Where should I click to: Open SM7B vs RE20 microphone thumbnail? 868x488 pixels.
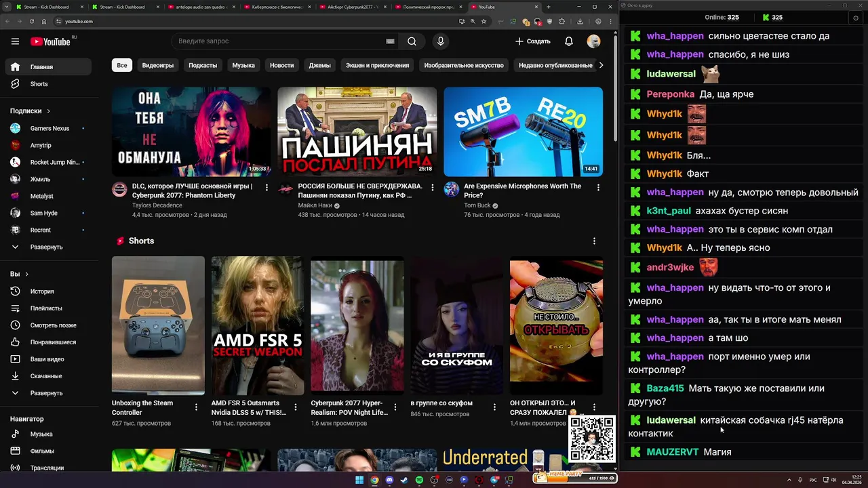(524, 131)
